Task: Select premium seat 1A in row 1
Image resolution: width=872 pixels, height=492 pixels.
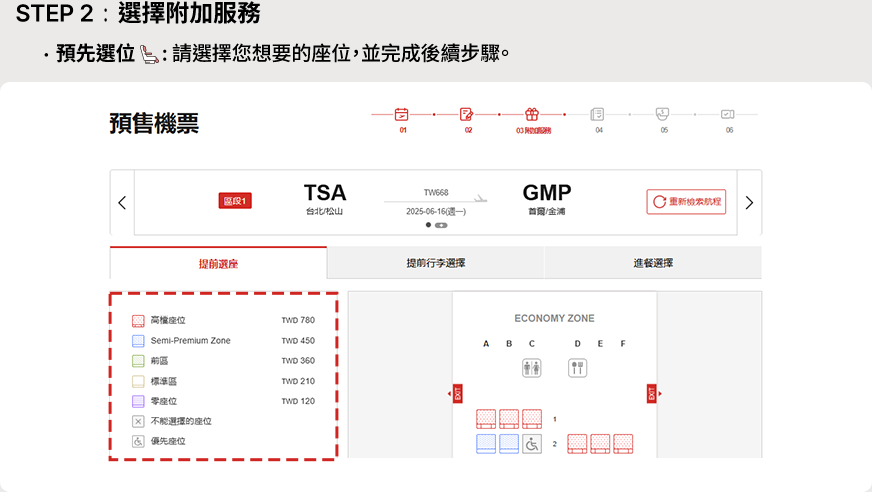Action: (x=486, y=418)
